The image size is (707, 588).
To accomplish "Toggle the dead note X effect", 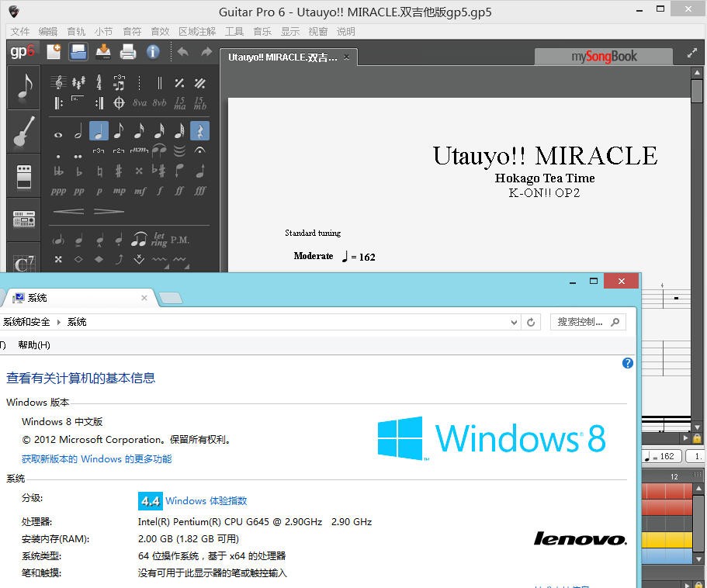I will [x=58, y=259].
